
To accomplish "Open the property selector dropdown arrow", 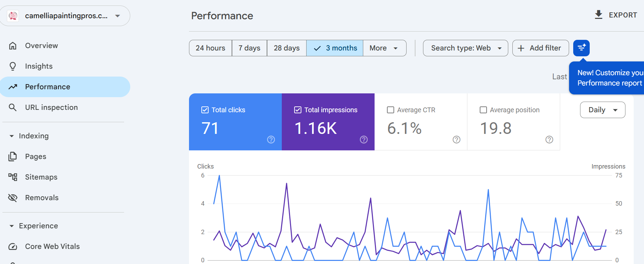I will (118, 16).
